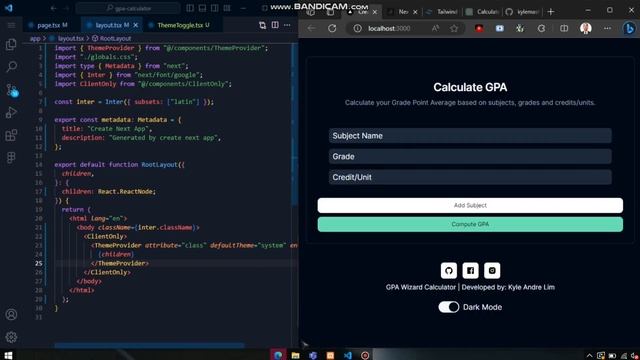This screenshot has width=640, height=360.
Task: Click the Credit/Unit input field
Action: click(x=470, y=177)
